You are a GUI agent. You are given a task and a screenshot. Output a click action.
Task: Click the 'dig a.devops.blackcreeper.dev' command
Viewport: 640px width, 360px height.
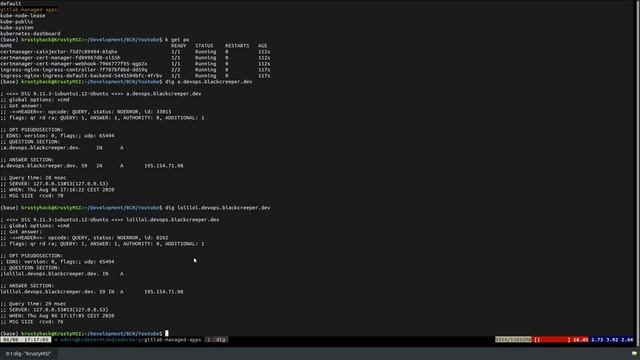coord(209,82)
